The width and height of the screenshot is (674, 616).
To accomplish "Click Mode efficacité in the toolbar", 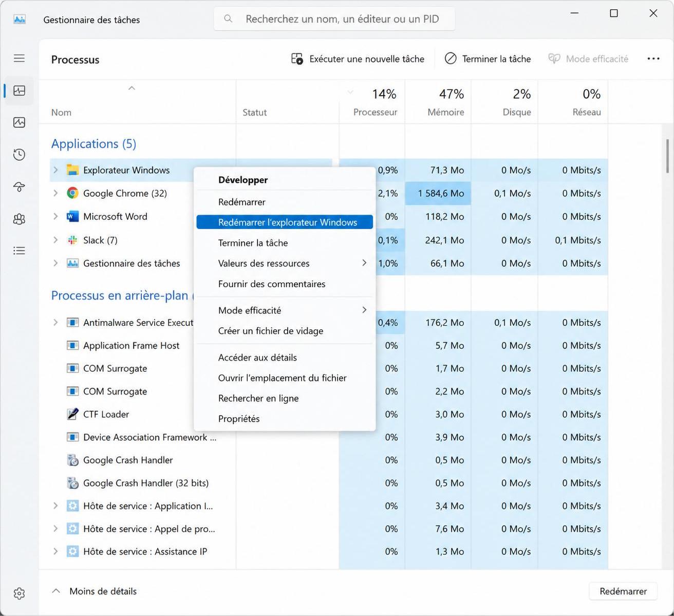I will (589, 59).
